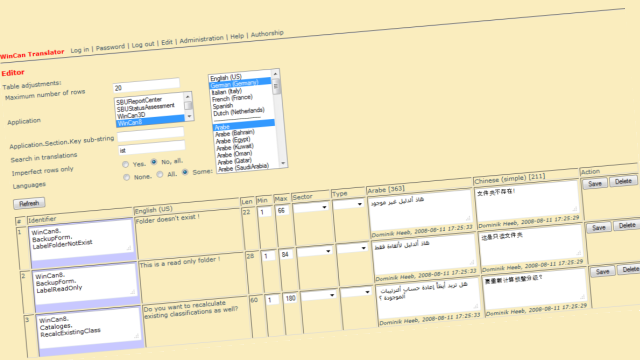This screenshot has height=360, width=640.
Task: Open the Log in menu link
Action: [80, 50]
